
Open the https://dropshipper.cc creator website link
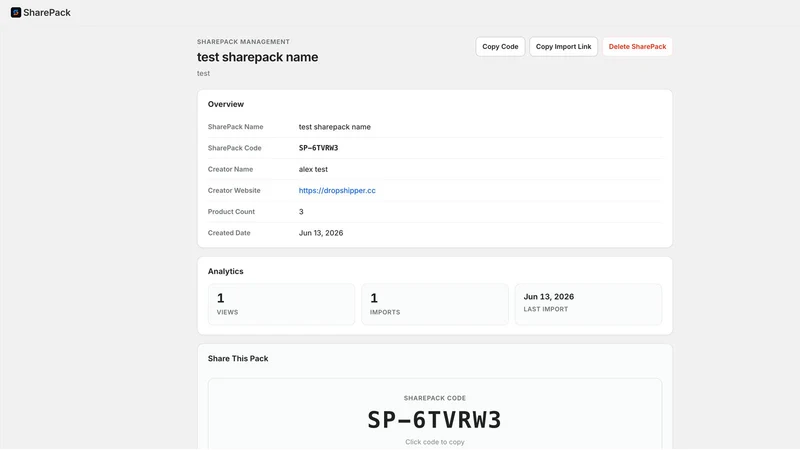[337, 190]
